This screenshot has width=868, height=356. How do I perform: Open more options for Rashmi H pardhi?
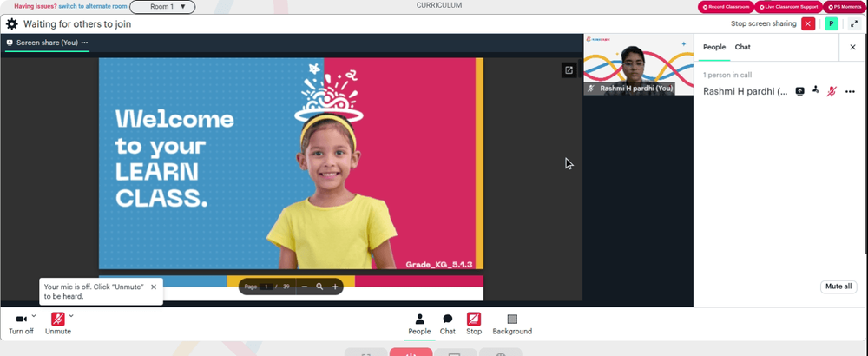click(x=850, y=92)
